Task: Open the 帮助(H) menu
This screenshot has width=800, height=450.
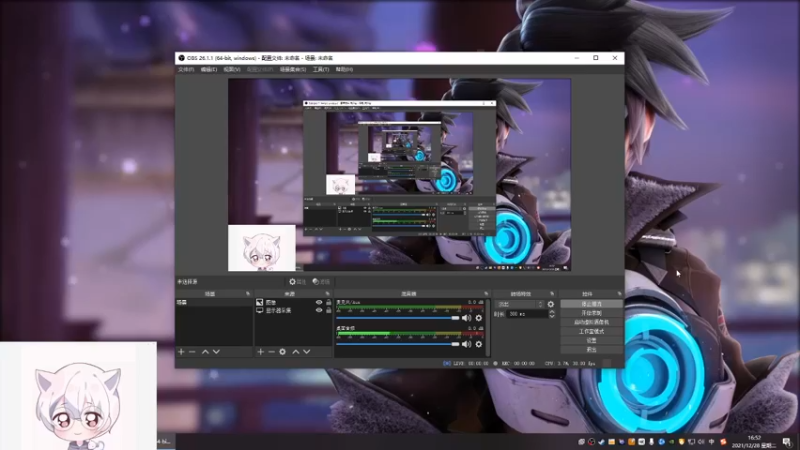Action: point(344,69)
